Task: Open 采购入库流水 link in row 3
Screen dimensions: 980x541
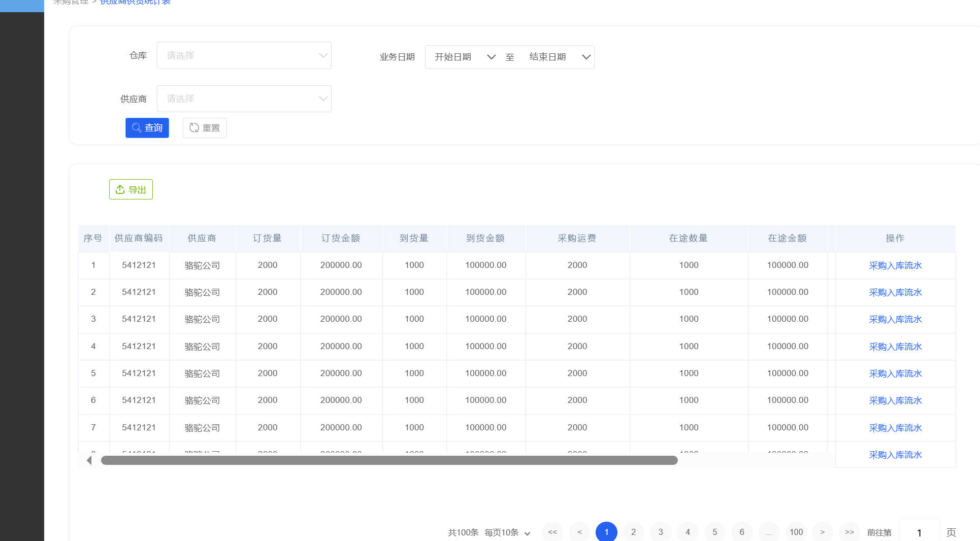Action: pyautogui.click(x=895, y=319)
